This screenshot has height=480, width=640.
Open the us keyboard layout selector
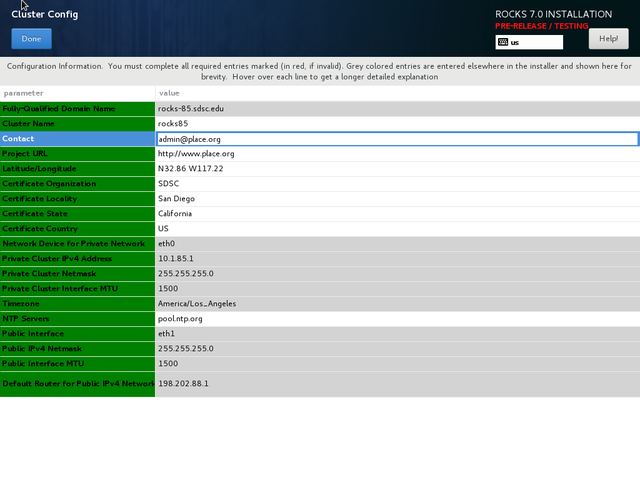(x=529, y=42)
